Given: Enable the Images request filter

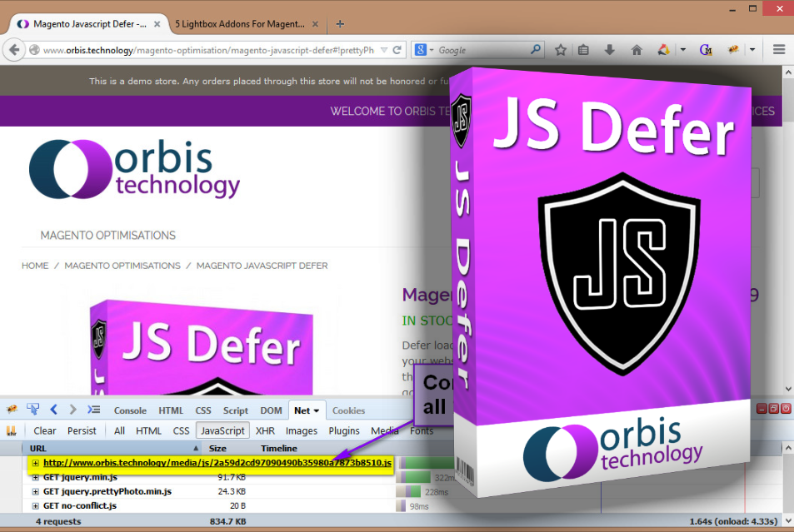Looking at the screenshot, I should [302, 430].
